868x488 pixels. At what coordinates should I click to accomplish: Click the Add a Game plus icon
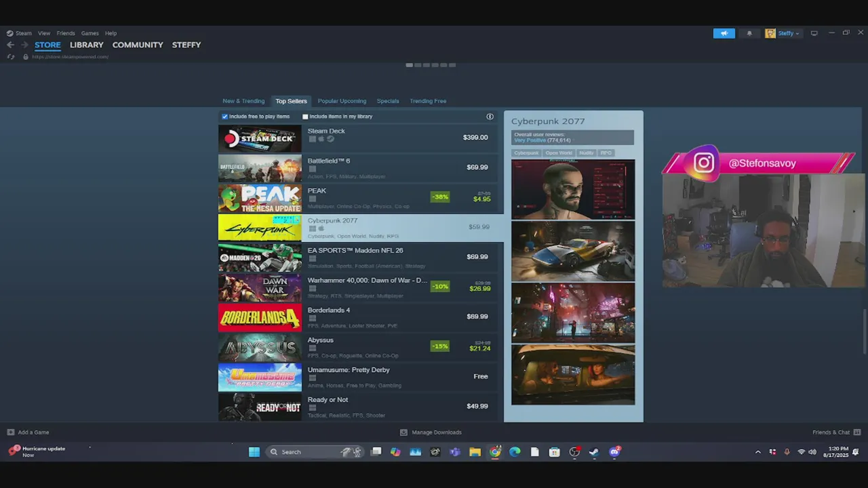pos(10,432)
